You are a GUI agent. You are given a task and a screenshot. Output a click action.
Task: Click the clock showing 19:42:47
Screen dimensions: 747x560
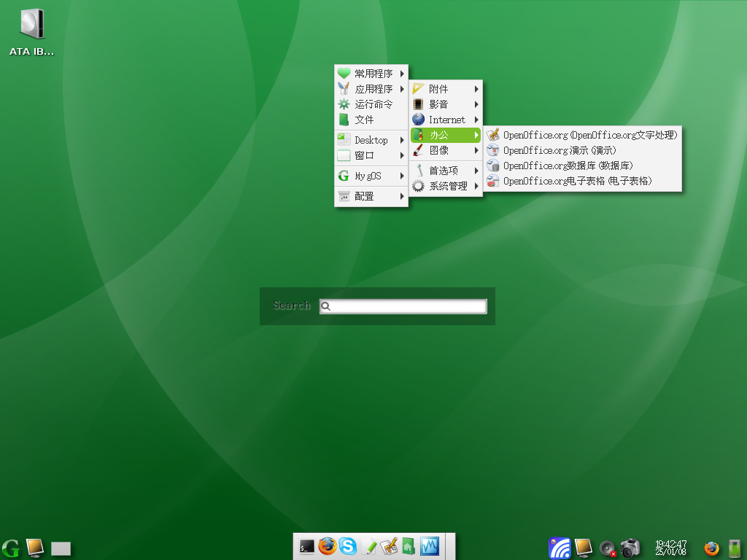click(x=671, y=548)
